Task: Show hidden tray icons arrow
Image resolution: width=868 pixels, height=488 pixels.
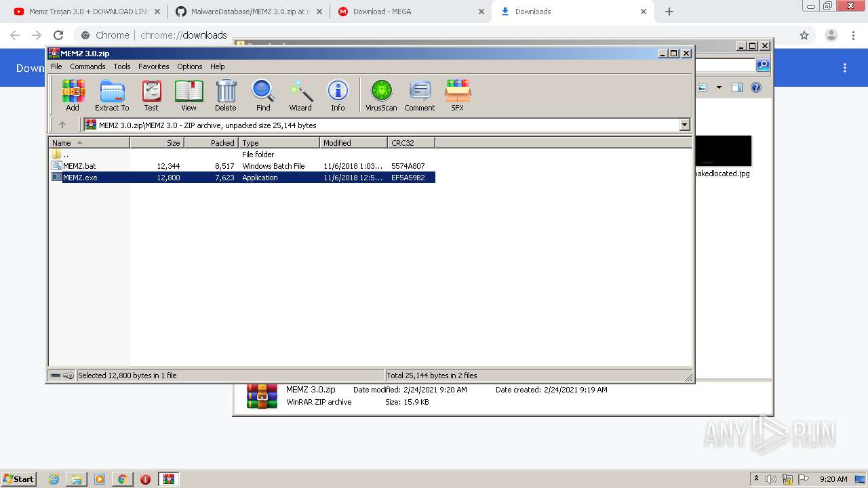Action: click(x=756, y=479)
